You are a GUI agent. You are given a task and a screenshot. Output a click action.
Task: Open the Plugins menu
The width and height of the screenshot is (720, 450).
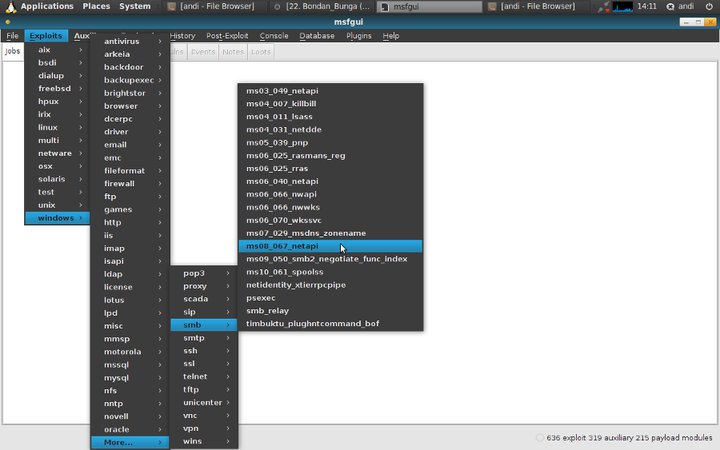click(359, 36)
